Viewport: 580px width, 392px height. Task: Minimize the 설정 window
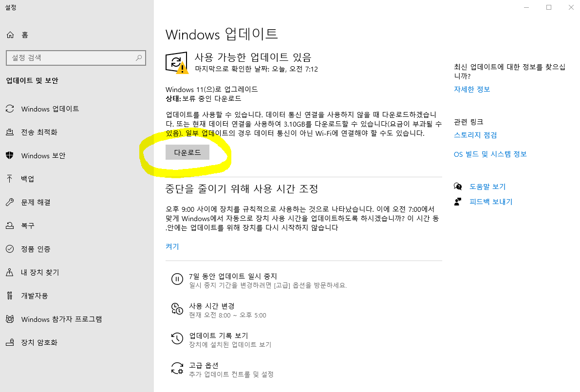(526, 7)
